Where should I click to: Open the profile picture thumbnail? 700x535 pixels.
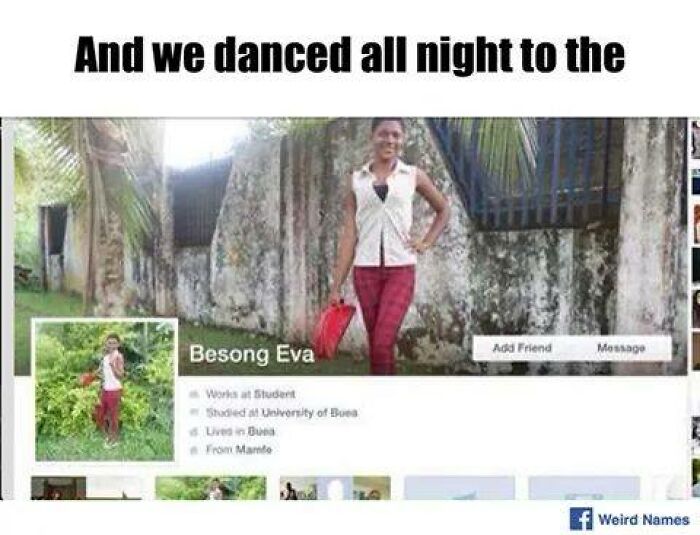tap(105, 390)
